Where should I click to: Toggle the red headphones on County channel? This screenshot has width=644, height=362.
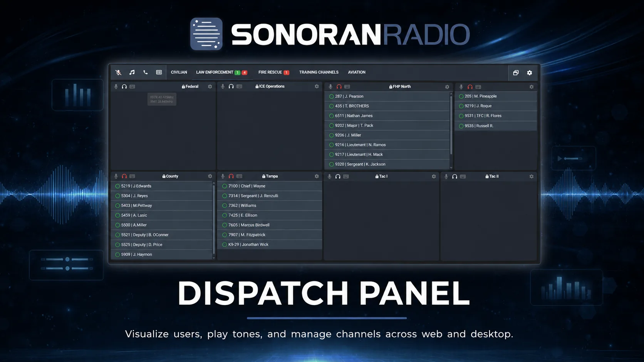pyautogui.click(x=124, y=176)
